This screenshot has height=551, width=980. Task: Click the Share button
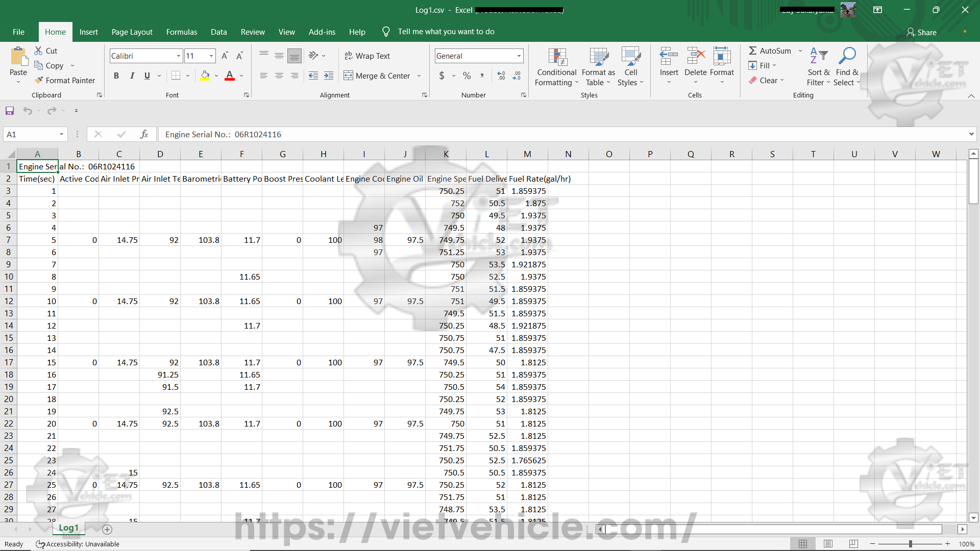(x=921, y=32)
